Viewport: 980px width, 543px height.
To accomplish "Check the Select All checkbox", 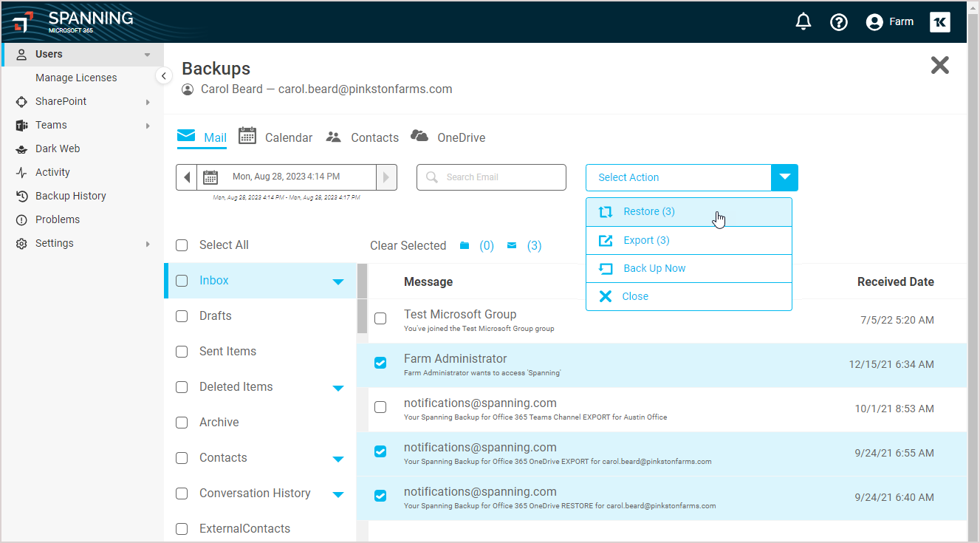I will [x=182, y=245].
